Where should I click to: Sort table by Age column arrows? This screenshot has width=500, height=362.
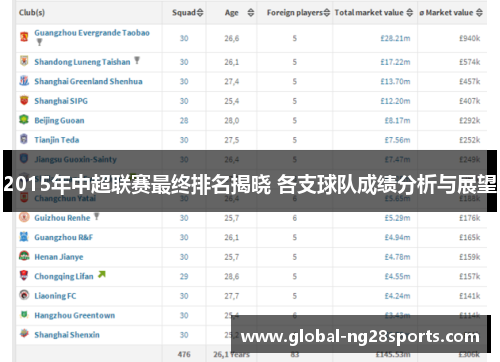(x=251, y=13)
